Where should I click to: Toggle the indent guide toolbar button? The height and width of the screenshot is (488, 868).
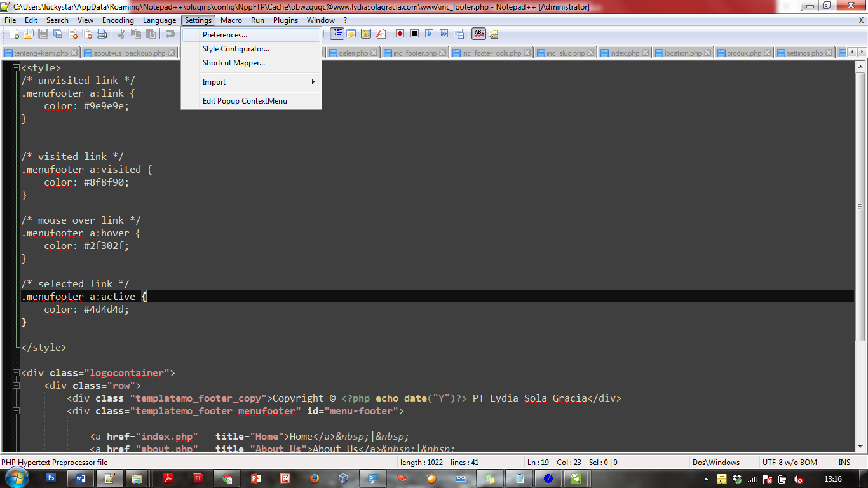coord(337,34)
